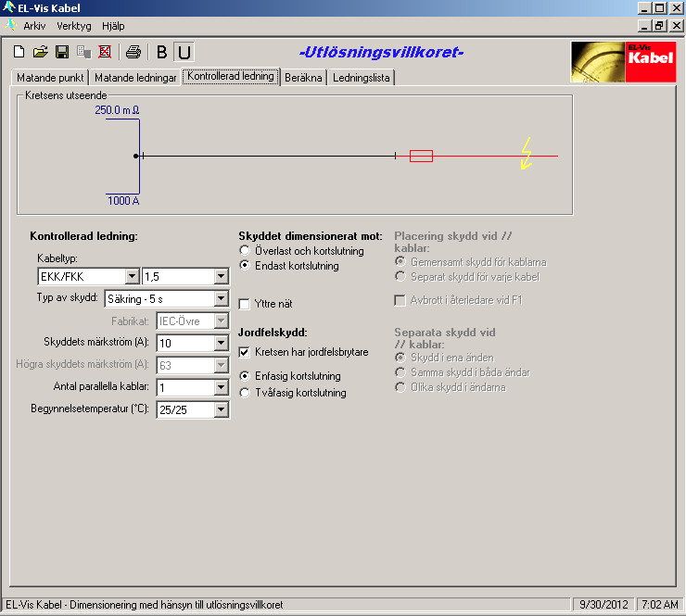This screenshot has width=686, height=616.
Task: Click the Save floppy disk icon
Action: point(62,52)
